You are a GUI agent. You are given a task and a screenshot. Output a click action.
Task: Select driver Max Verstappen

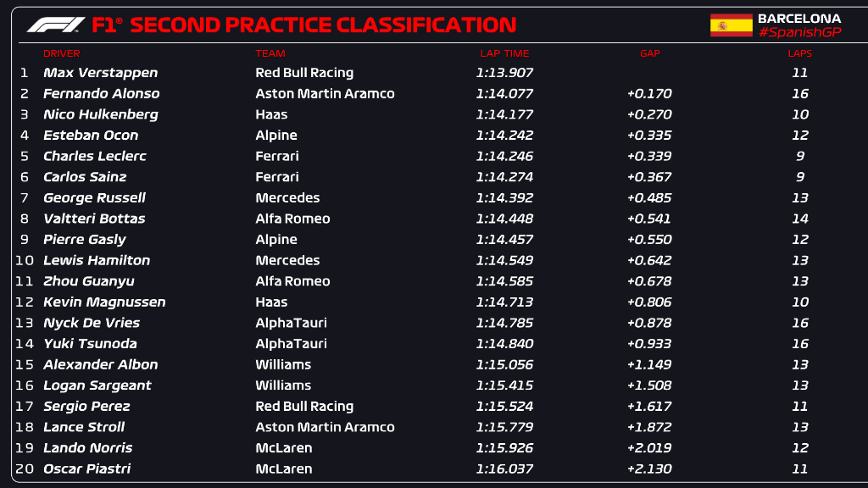[x=100, y=73]
